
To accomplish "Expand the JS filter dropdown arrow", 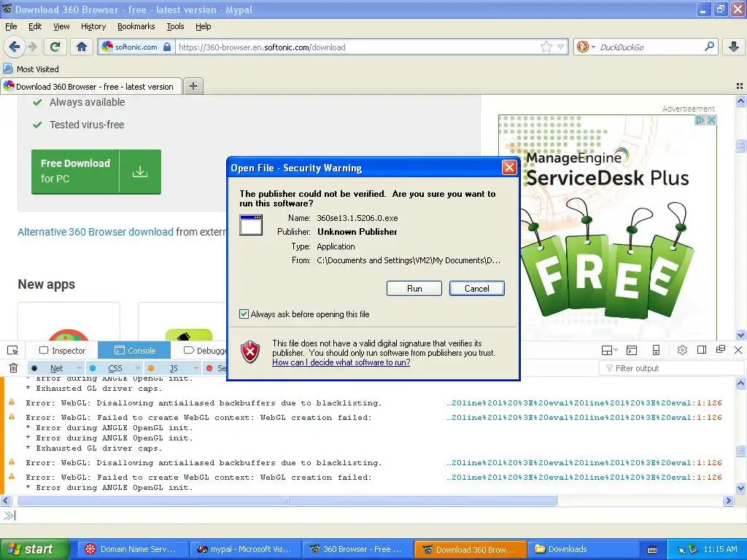I will 196,368.
